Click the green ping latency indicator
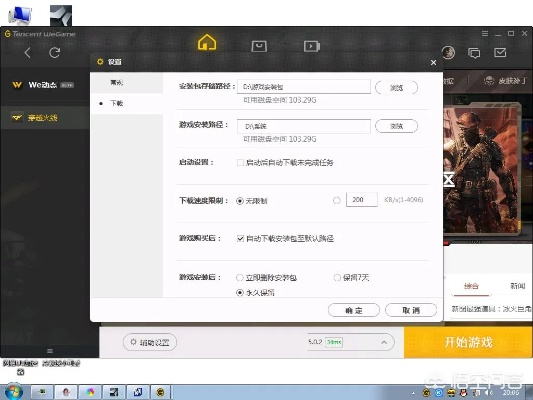The height and width of the screenshot is (400, 533). (x=334, y=342)
